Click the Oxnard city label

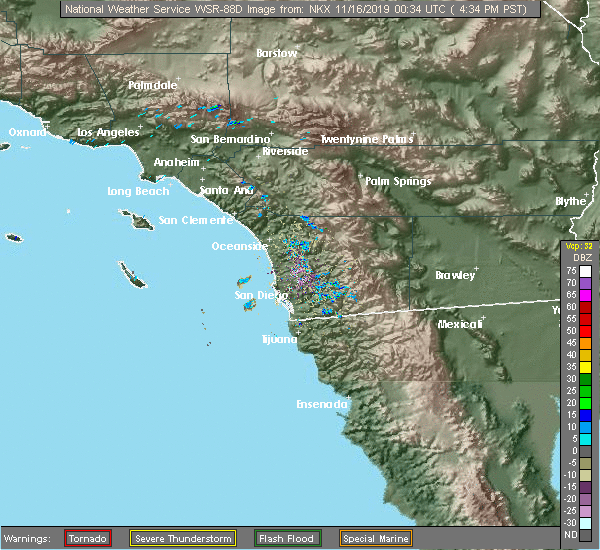pyautogui.click(x=27, y=132)
